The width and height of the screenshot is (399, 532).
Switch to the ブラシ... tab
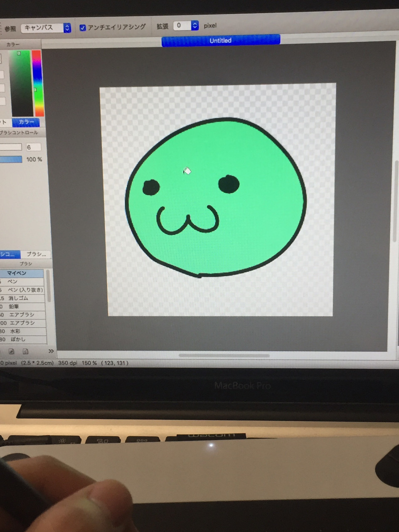coord(36,254)
